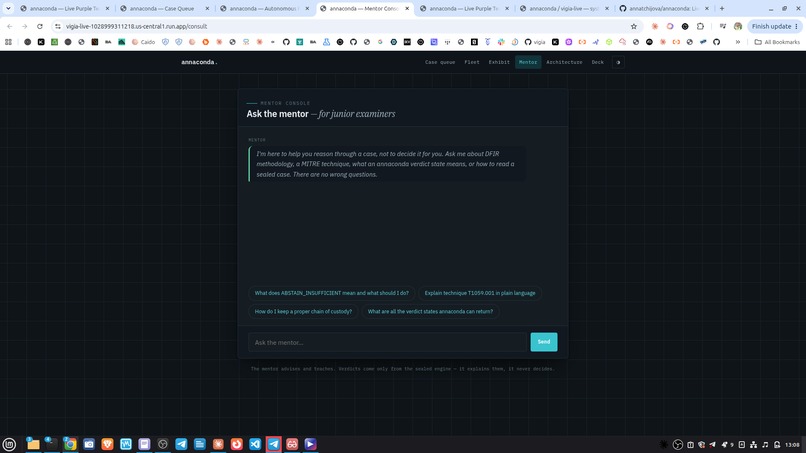
Task: Open the purple play-arrow app in taskbar
Action: coord(310,444)
